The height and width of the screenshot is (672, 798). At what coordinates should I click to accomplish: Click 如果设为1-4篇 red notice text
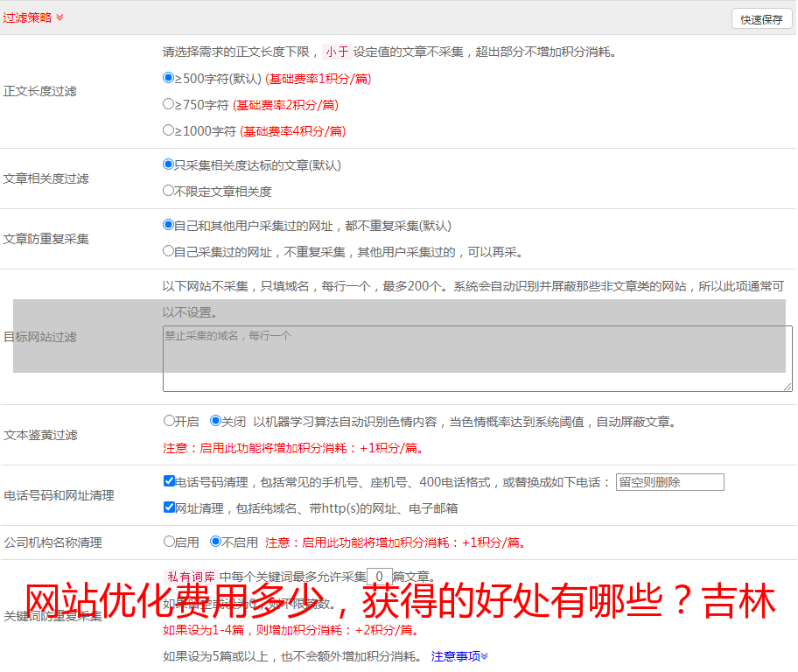coord(292,630)
